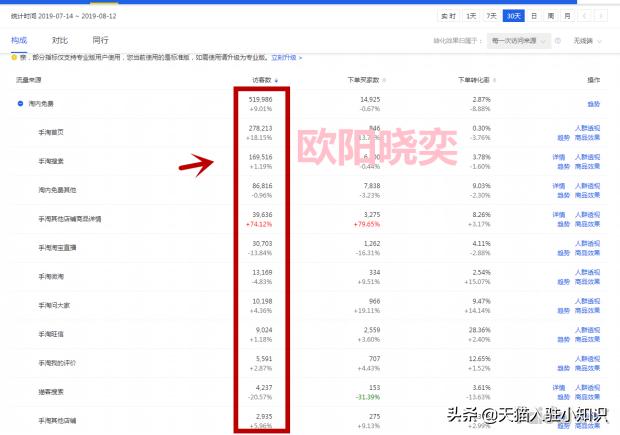This screenshot has height=435, width=620.
Task: Open 商品效果 for the 手淘首页 row
Action: click(x=587, y=138)
